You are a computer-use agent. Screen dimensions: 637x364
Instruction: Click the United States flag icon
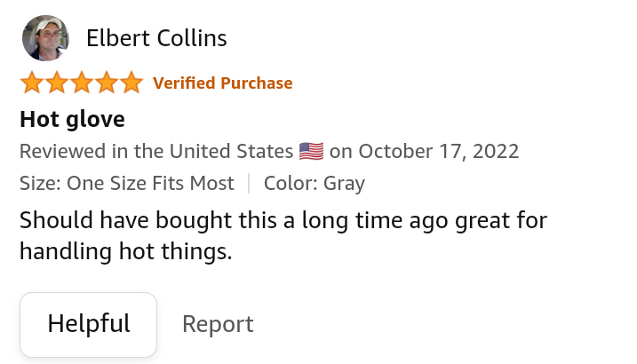311,151
